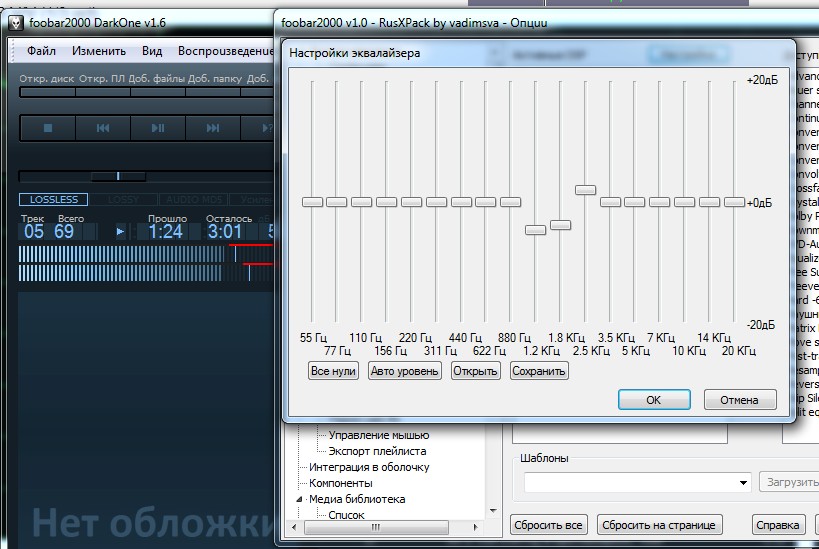The width and height of the screenshot is (819, 549).
Task: Click the Сбросить на странице button
Action: tap(659, 525)
